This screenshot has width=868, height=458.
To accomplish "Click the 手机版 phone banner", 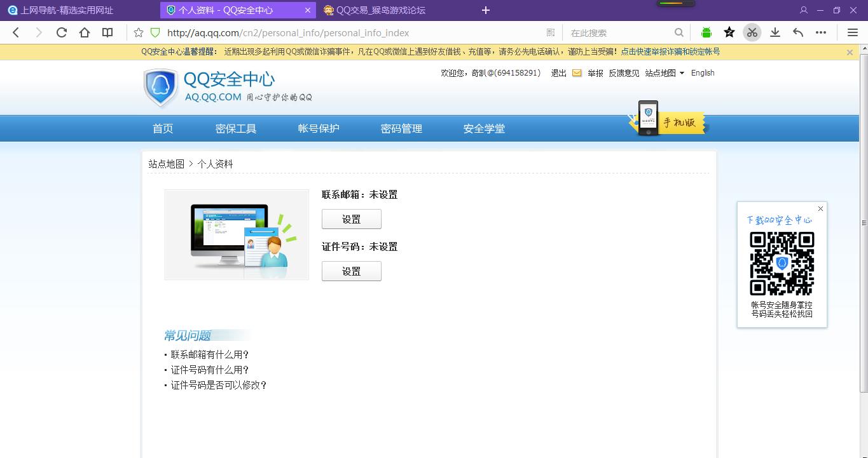I will 667,118.
